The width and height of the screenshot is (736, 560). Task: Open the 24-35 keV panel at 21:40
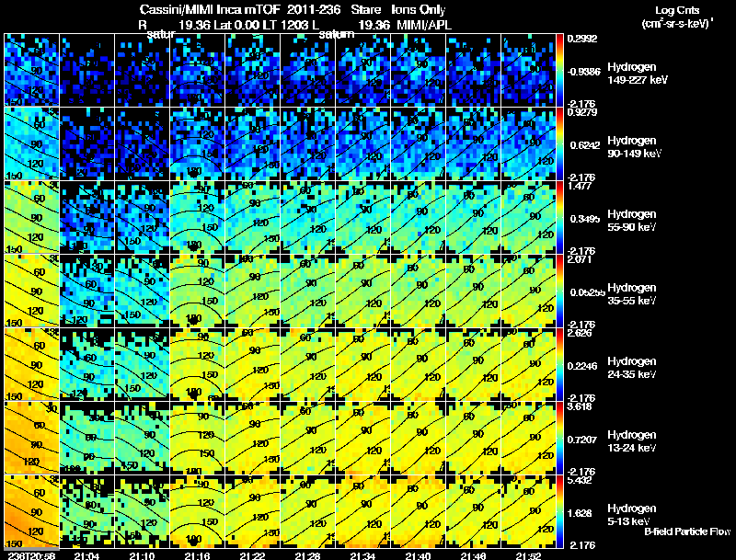[419, 365]
